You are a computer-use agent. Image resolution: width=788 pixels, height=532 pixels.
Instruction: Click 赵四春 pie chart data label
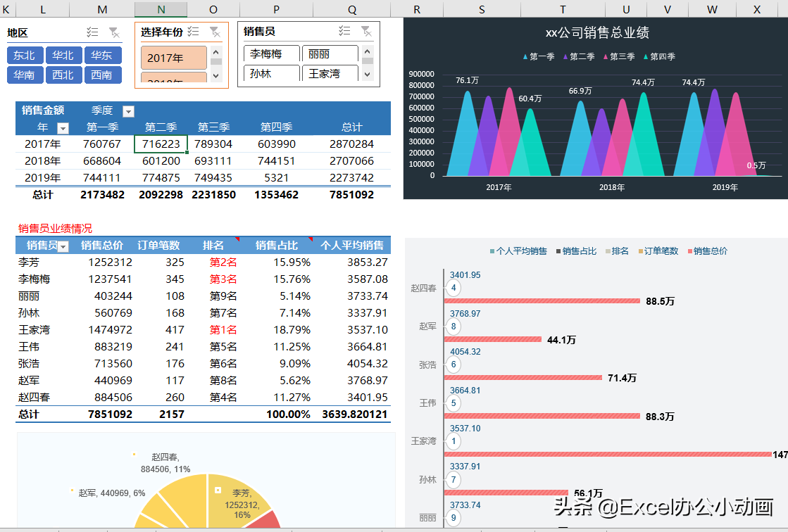(x=165, y=463)
